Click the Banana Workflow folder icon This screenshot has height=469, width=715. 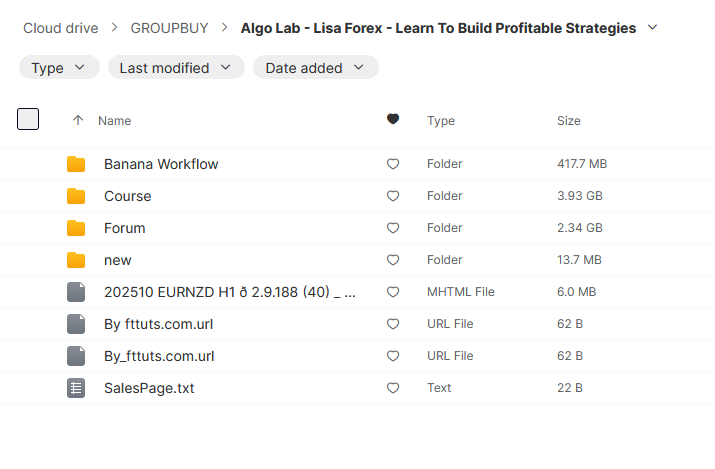click(x=76, y=164)
